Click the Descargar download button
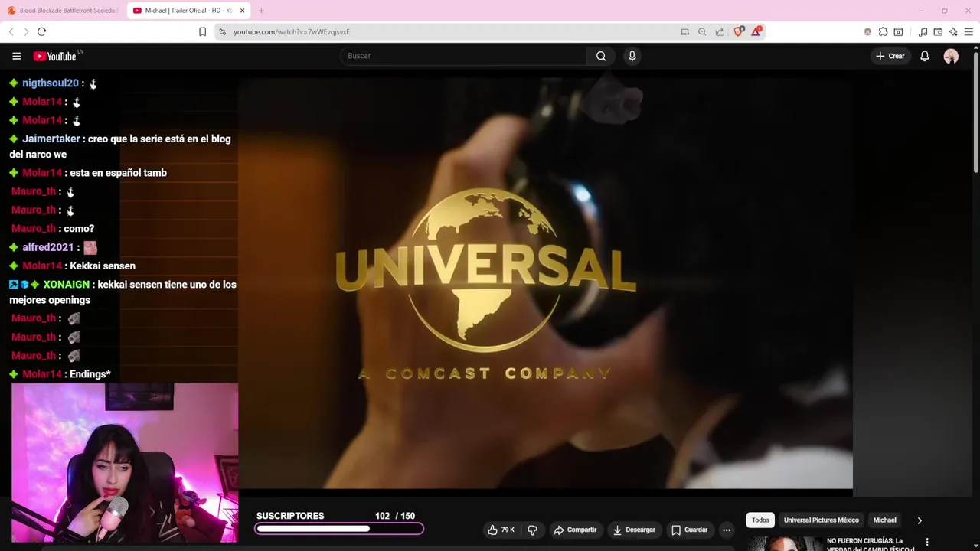 [634, 530]
